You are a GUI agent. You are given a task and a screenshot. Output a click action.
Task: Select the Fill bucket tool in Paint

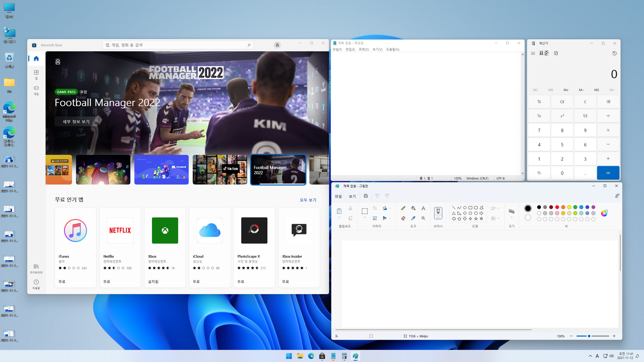tap(413, 208)
